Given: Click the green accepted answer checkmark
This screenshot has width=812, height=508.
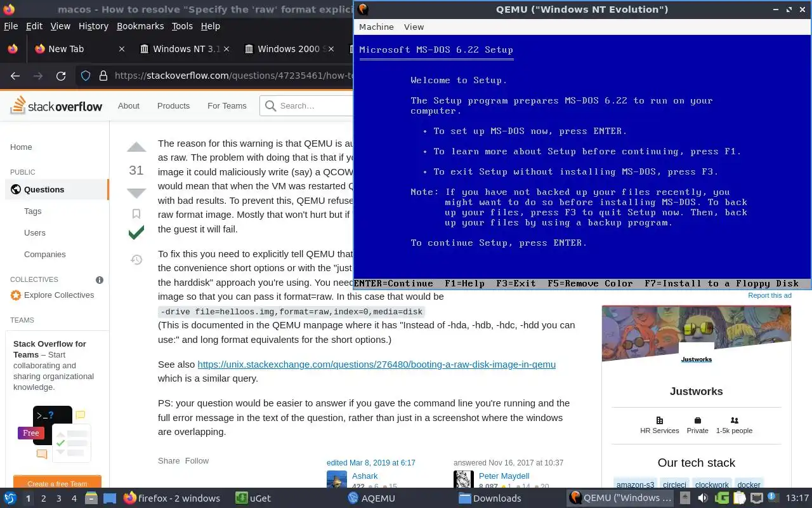Looking at the screenshot, I should click(x=136, y=233).
